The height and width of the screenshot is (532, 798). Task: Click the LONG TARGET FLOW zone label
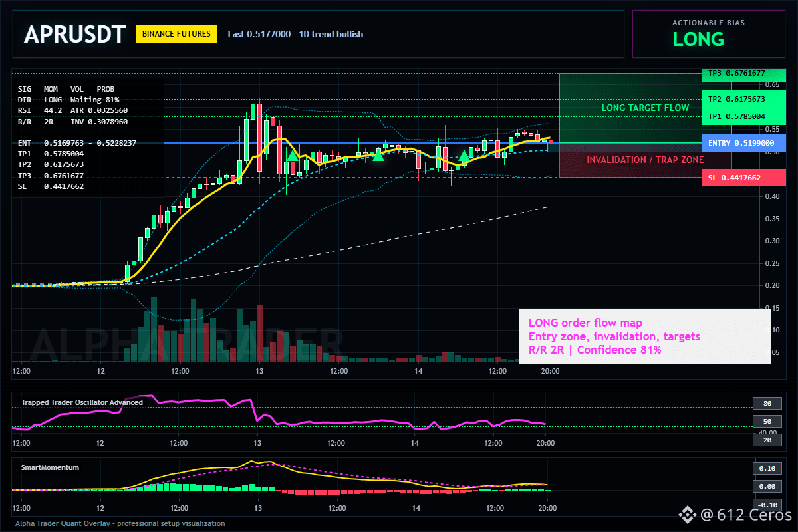[645, 108]
